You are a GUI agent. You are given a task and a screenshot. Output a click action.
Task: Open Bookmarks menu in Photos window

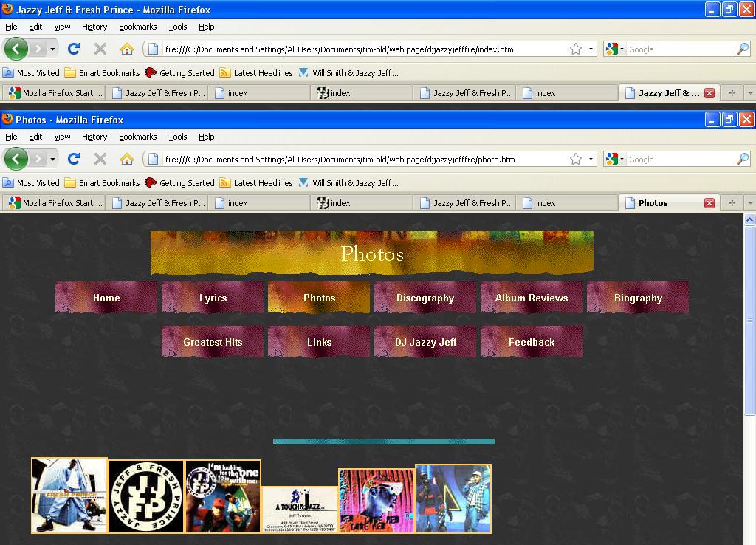(138, 137)
